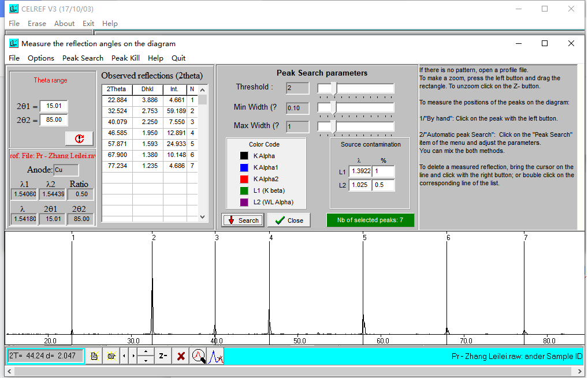Click the peak kill curve icon

216,356
